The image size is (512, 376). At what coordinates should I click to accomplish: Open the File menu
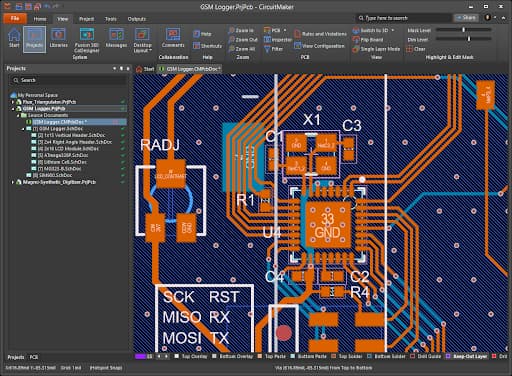(15, 18)
